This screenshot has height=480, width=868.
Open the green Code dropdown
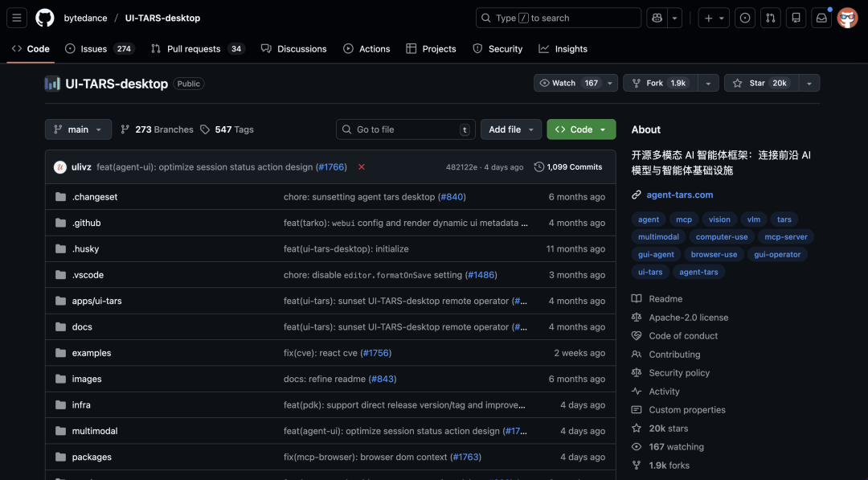point(581,129)
